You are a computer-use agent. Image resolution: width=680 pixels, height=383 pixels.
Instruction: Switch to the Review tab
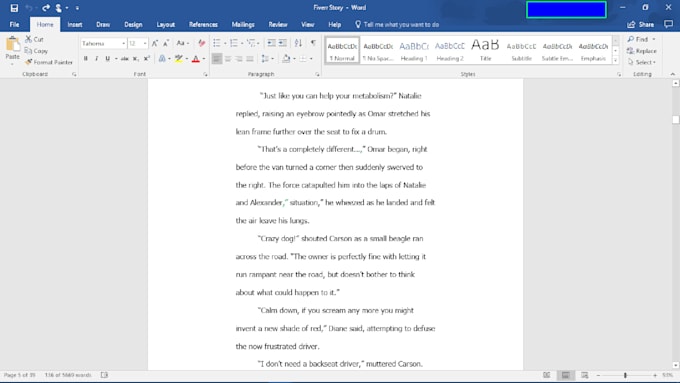[278, 24]
